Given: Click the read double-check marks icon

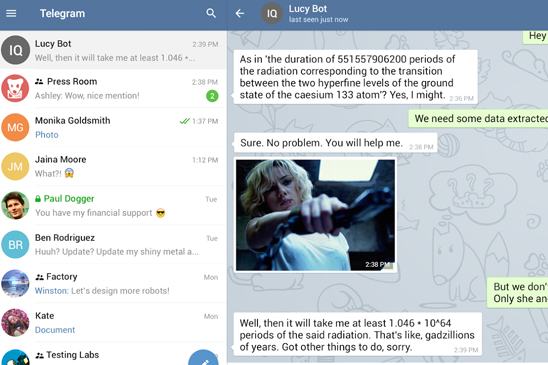Looking at the screenshot, I should click(x=184, y=121).
